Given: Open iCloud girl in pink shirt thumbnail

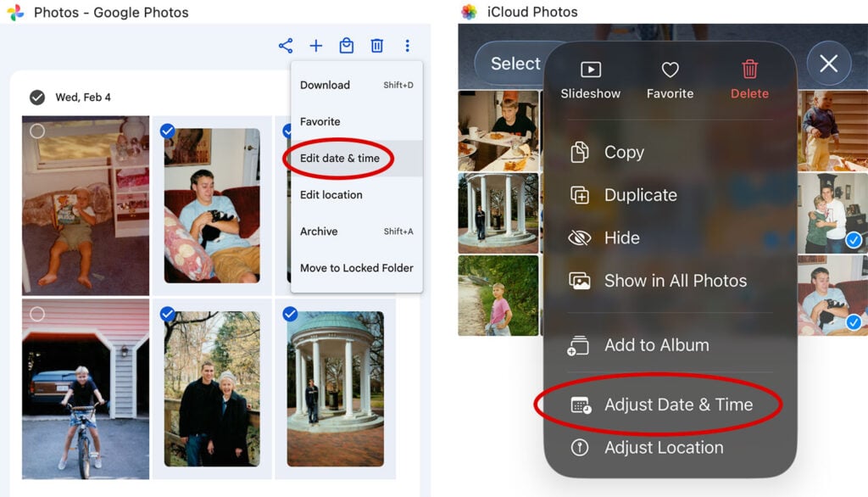Looking at the screenshot, I should tap(498, 295).
